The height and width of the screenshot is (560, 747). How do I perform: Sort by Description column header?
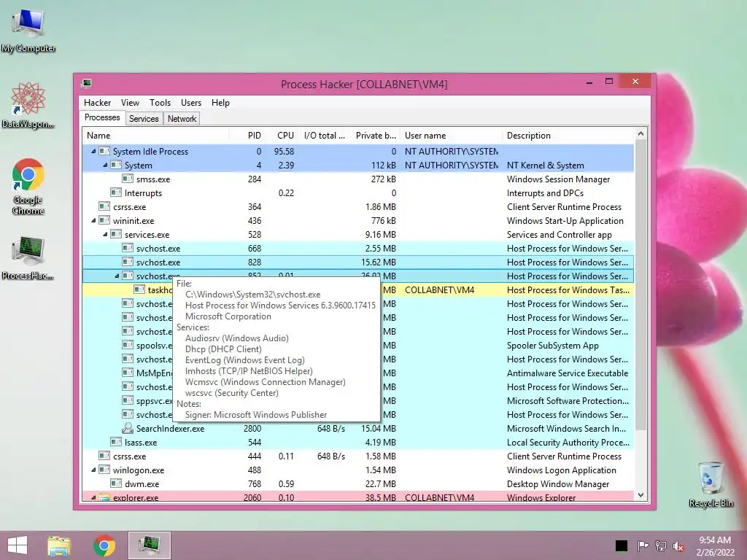click(x=569, y=136)
